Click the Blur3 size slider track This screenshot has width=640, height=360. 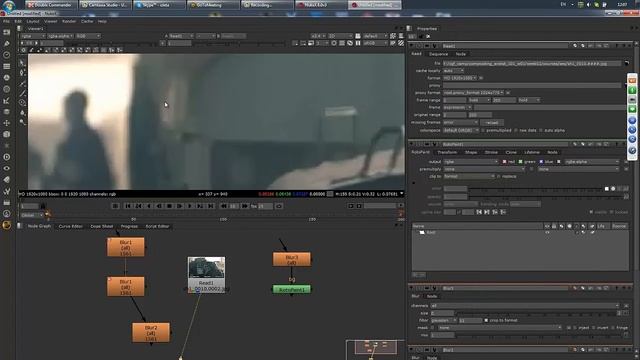click(537, 313)
